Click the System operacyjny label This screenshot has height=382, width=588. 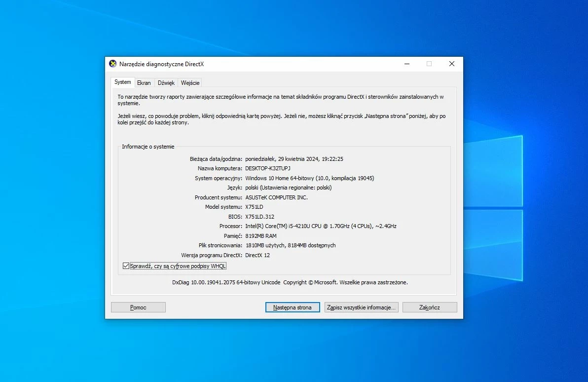point(219,178)
